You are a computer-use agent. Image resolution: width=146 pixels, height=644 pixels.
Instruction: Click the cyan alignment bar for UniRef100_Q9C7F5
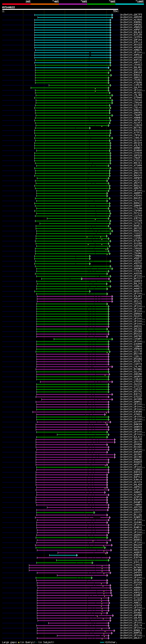(x=74, y=15)
